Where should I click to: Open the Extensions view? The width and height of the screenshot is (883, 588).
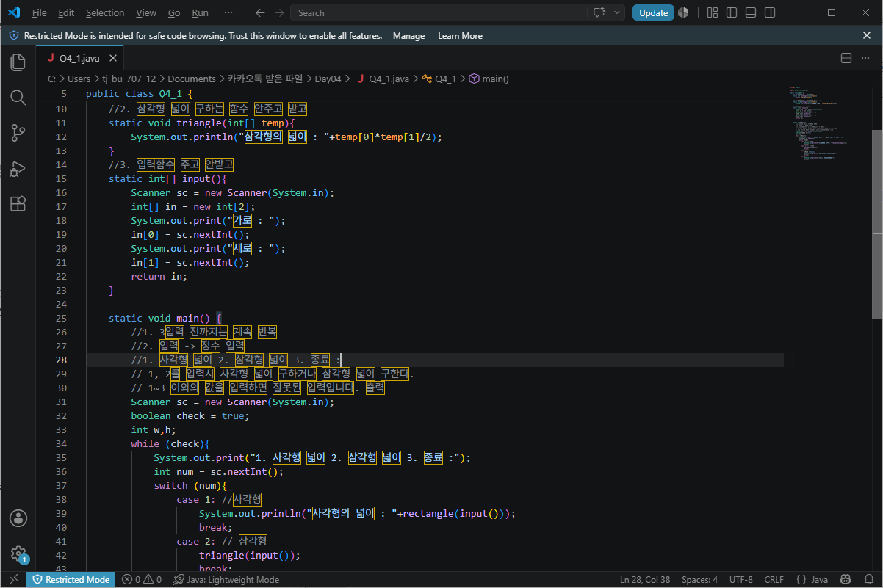(18, 203)
